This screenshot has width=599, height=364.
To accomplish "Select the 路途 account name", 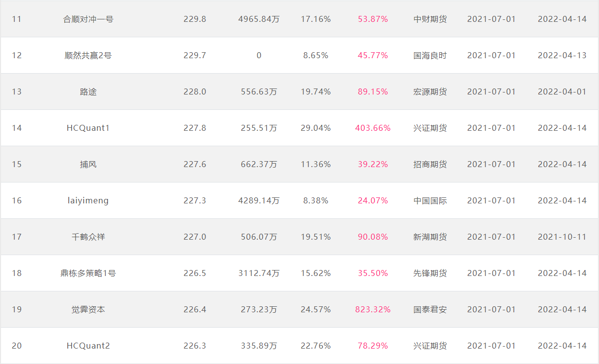I will [x=88, y=91].
